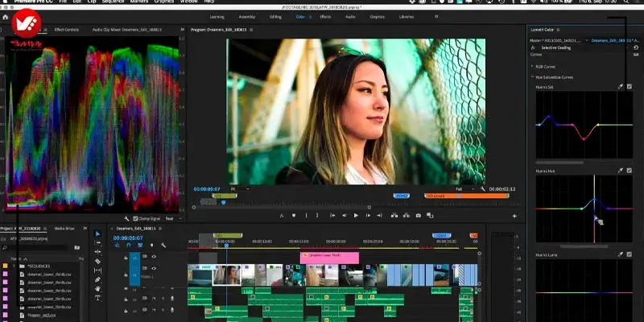Select the Slip tool

click(x=97, y=270)
